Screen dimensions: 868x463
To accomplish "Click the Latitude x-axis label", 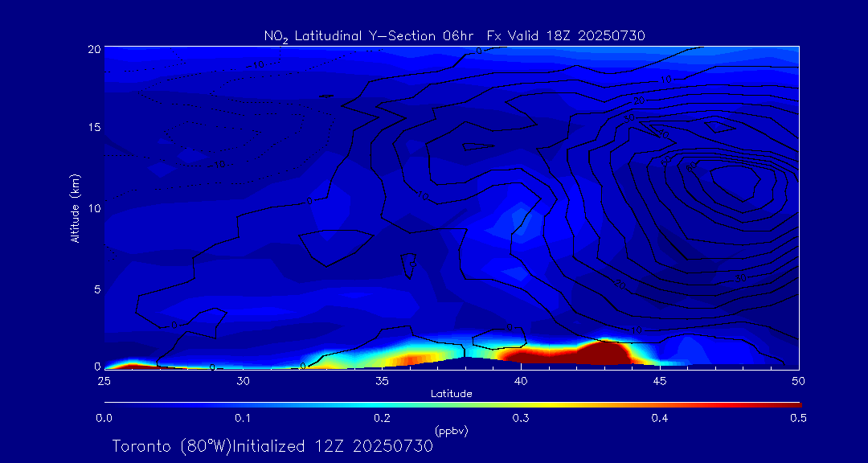I will [451, 394].
